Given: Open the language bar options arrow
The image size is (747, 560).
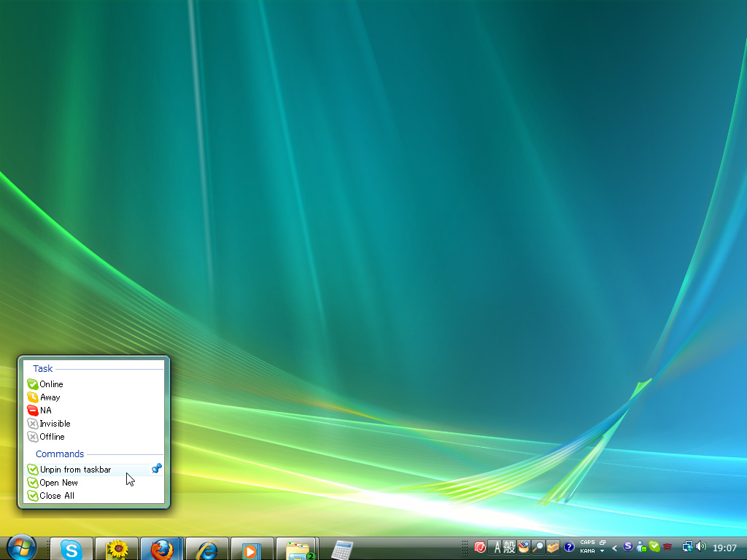Looking at the screenshot, I should (602, 551).
